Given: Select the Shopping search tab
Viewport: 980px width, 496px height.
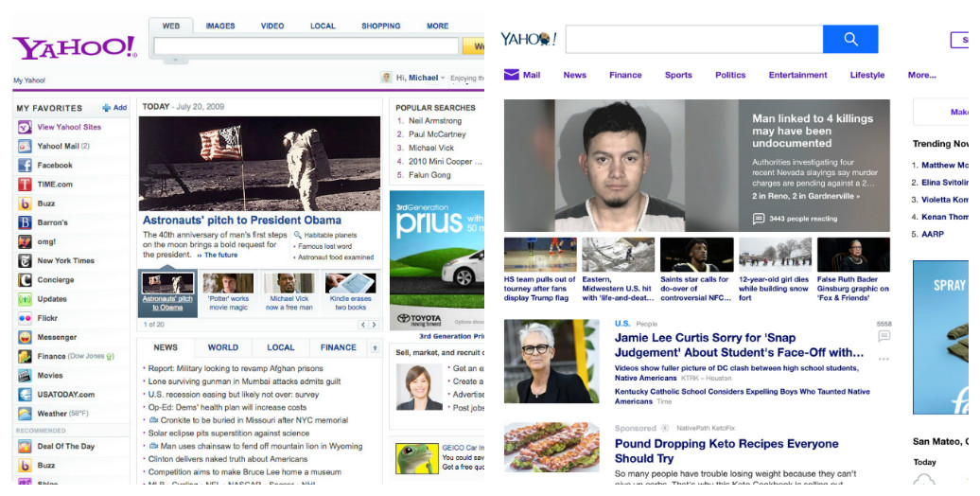Looking at the screenshot, I should pos(380,27).
